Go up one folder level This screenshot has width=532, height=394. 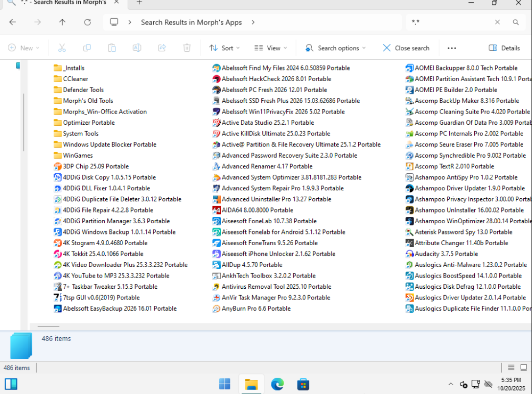point(62,22)
